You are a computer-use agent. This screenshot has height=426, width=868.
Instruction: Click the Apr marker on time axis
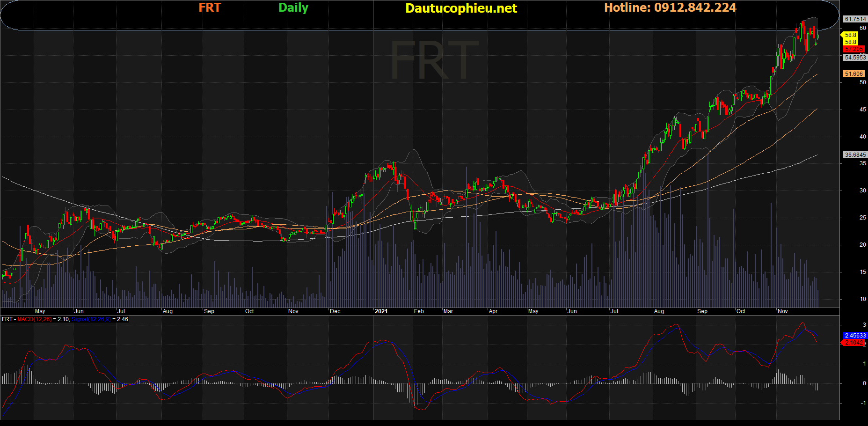(x=493, y=311)
